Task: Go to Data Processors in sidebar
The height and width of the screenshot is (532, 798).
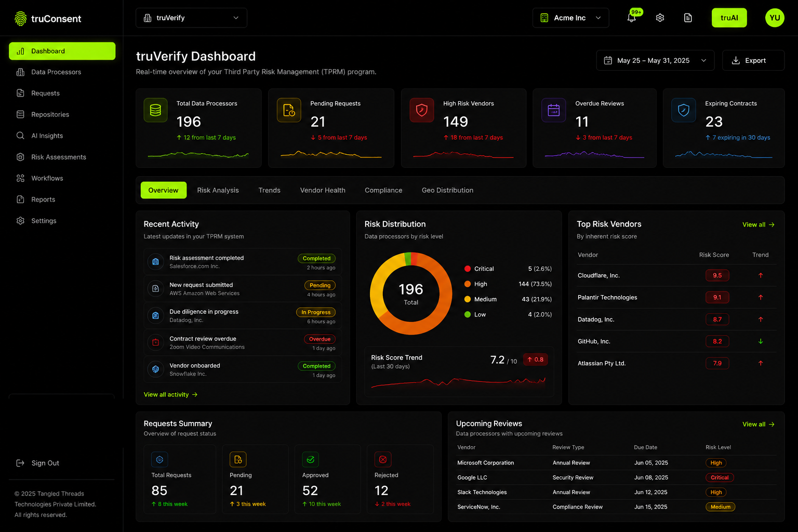Action: (x=62, y=72)
